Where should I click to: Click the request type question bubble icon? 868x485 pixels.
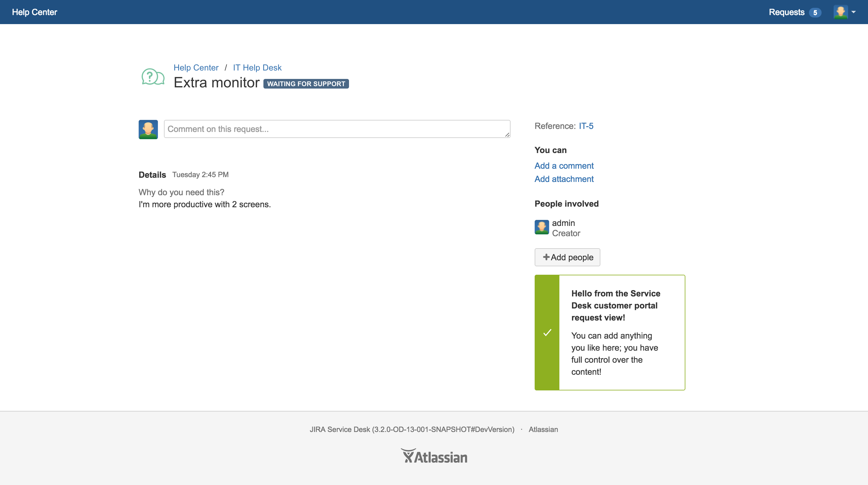pos(153,77)
